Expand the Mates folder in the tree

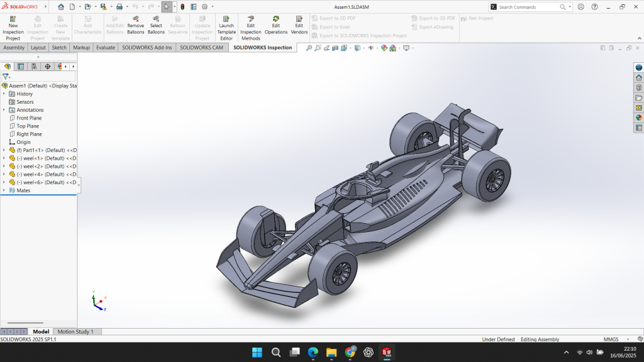[x=4, y=190]
